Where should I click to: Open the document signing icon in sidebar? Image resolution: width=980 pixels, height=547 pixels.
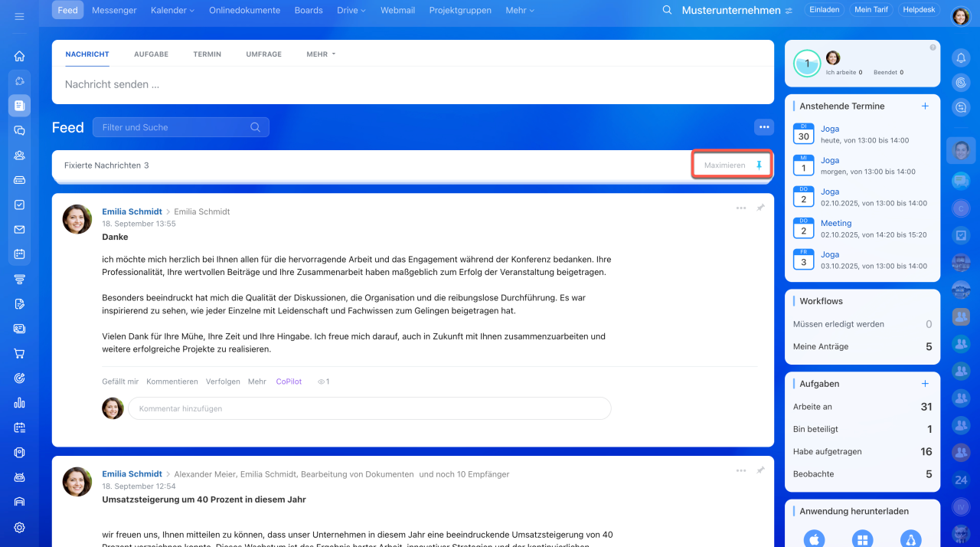click(19, 303)
